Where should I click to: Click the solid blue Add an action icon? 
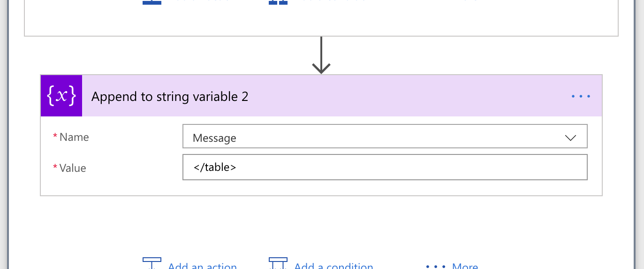click(152, 2)
